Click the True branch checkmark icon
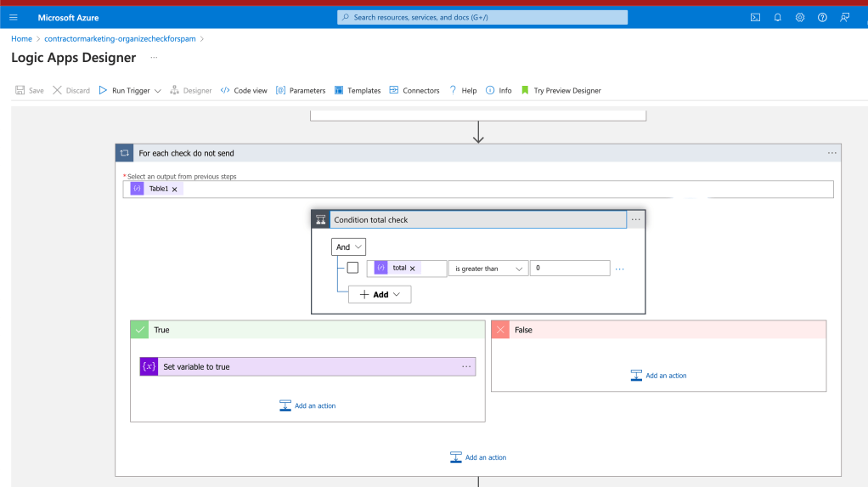 (140, 330)
